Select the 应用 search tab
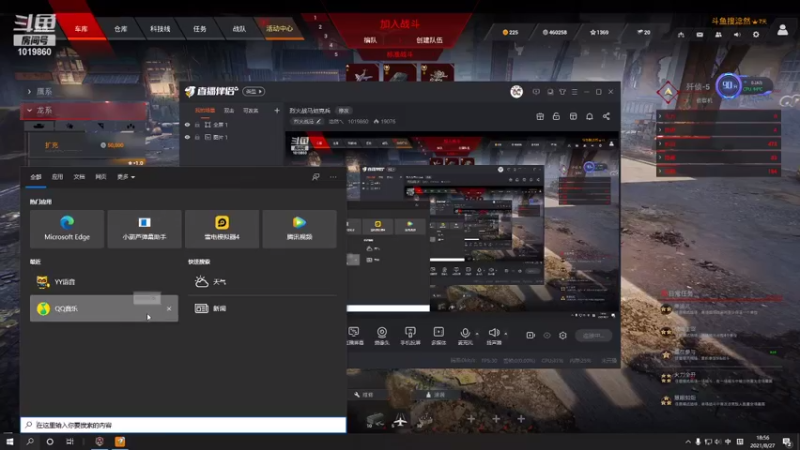 pyautogui.click(x=57, y=177)
